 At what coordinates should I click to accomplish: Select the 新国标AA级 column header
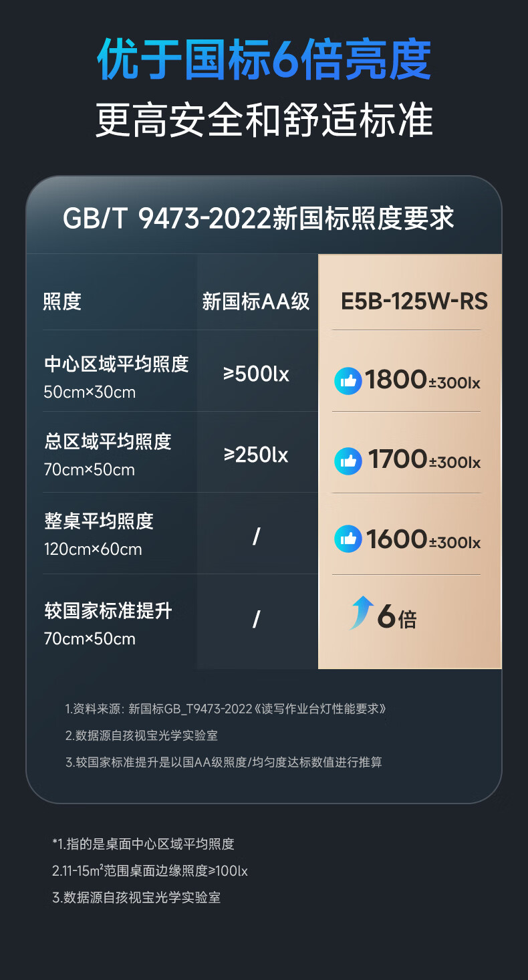tap(256, 301)
